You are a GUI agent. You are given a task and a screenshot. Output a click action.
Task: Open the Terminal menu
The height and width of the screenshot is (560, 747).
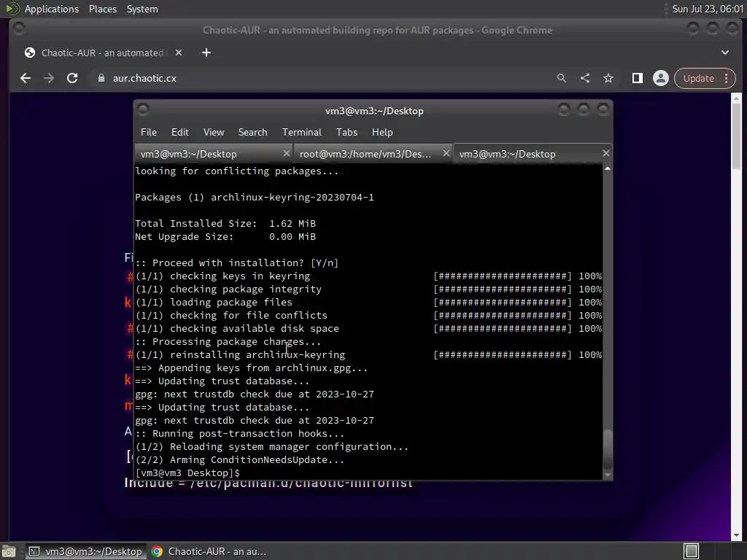[x=301, y=133]
